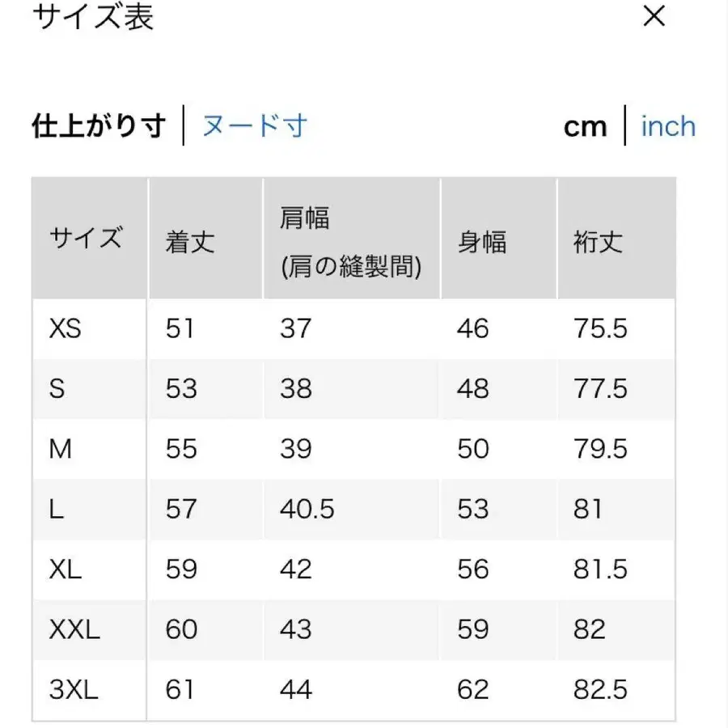Select the 仕上がり寸 measurement tab
This screenshot has width=728, height=728.
99,126
